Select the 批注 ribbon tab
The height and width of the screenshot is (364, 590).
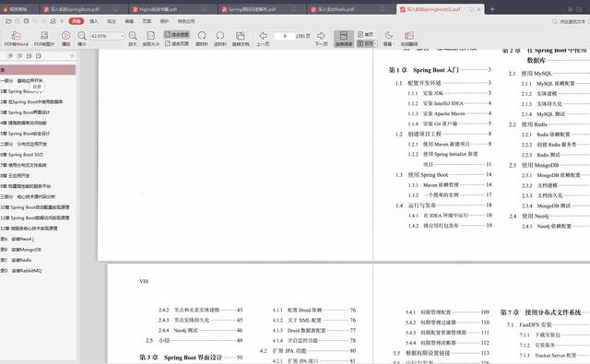[x=112, y=21]
